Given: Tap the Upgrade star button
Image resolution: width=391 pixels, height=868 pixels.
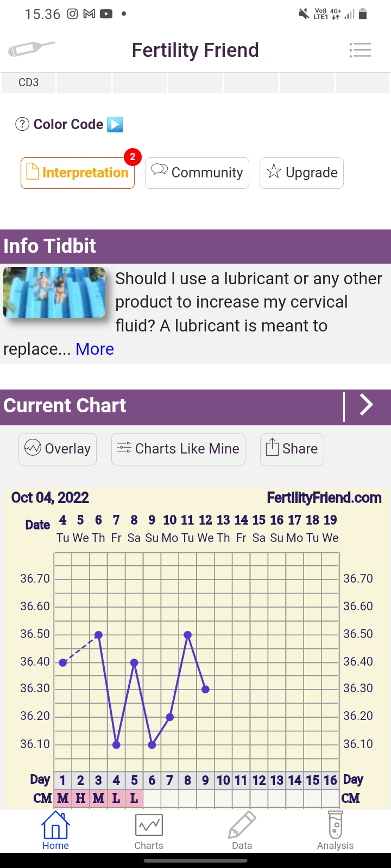Looking at the screenshot, I should pos(301,173).
